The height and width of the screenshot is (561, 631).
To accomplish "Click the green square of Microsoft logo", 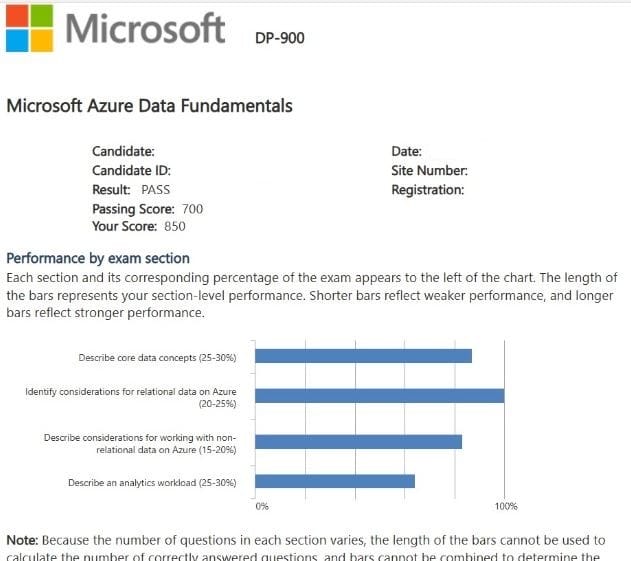I will (x=42, y=14).
